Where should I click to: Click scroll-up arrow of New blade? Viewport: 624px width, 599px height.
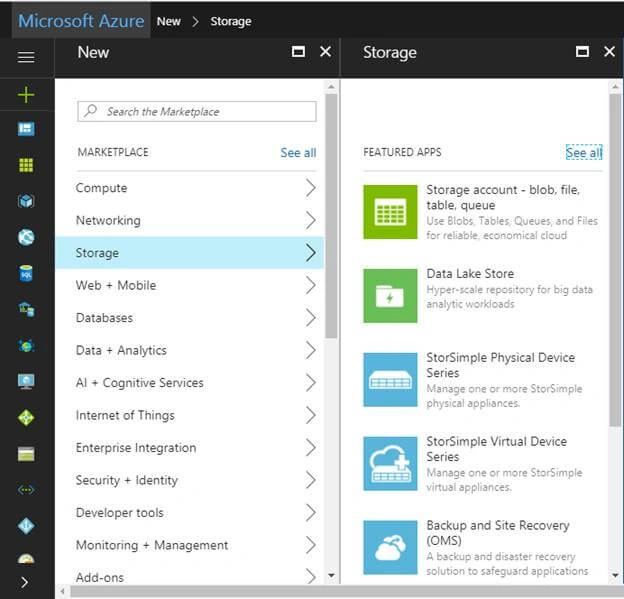(331, 86)
